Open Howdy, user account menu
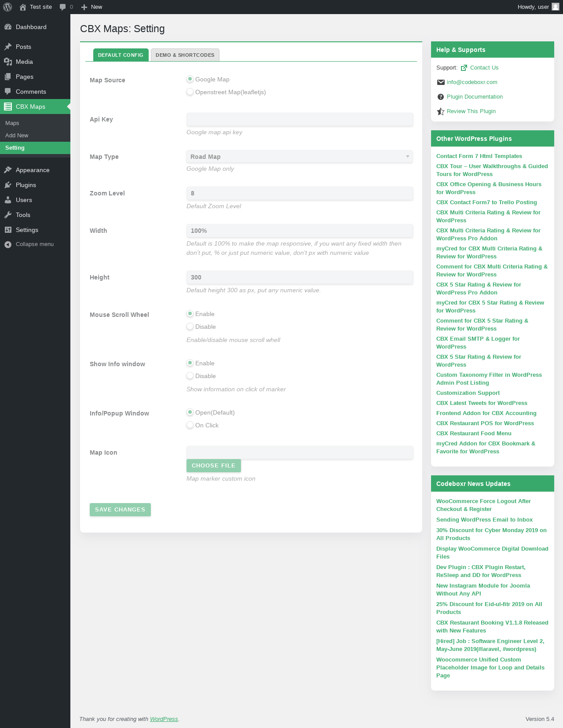The height and width of the screenshot is (728, 563). [538, 7]
